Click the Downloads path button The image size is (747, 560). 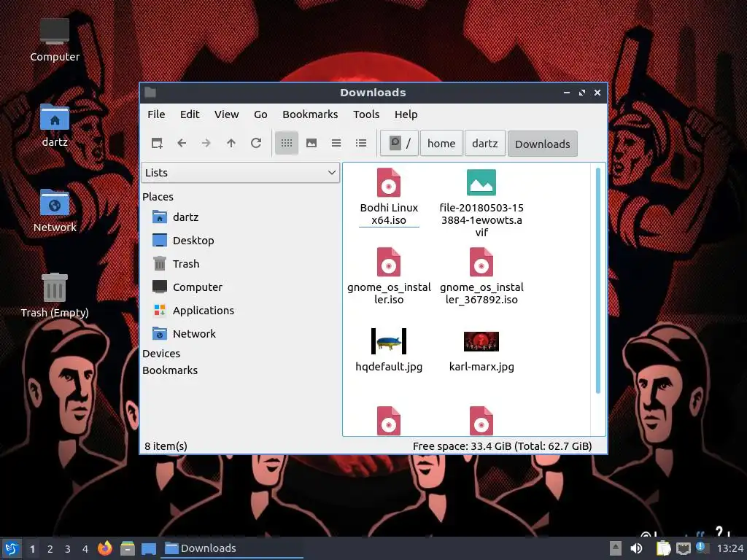542,144
